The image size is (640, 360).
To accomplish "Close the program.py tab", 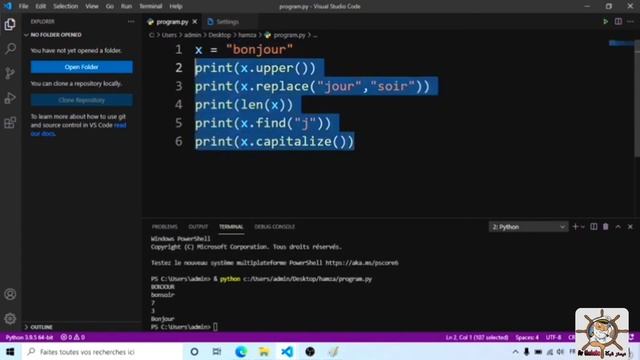I will click(195, 22).
